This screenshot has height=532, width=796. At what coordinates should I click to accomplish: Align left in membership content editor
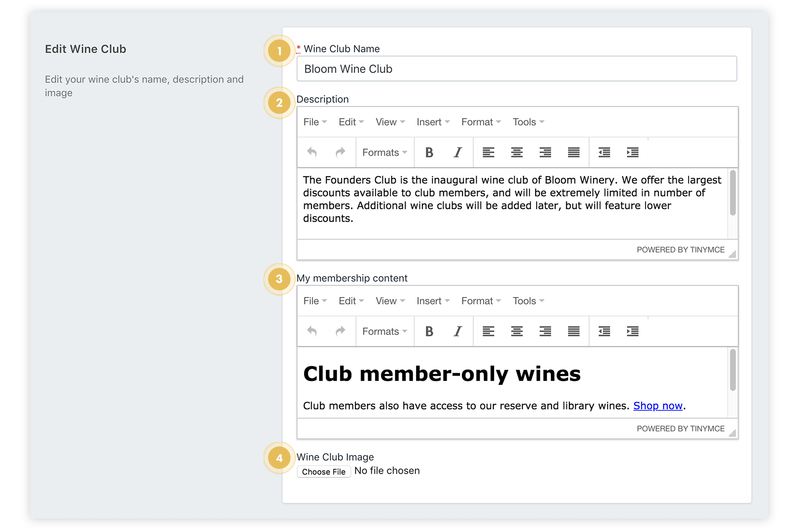point(488,332)
